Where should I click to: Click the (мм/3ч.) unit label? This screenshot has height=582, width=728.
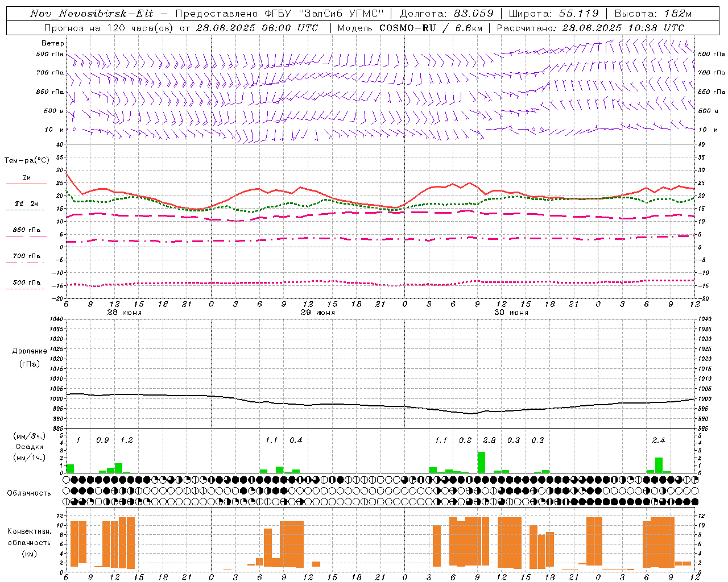tap(30, 436)
